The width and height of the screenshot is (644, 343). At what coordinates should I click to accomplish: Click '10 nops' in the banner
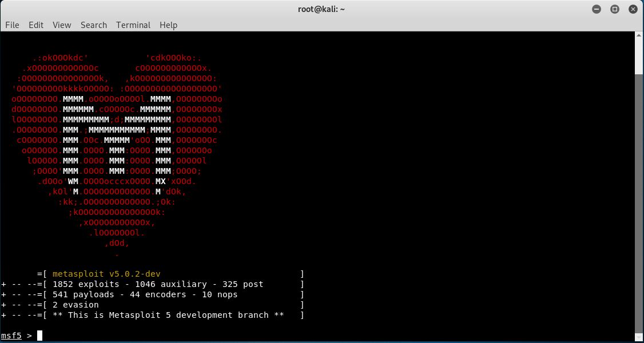(220, 294)
